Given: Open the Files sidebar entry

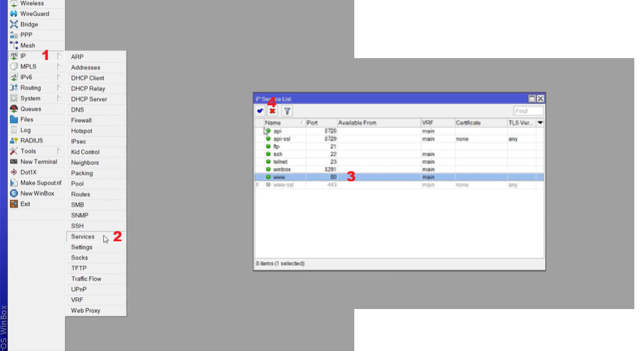Looking at the screenshot, I should pyautogui.click(x=26, y=119).
